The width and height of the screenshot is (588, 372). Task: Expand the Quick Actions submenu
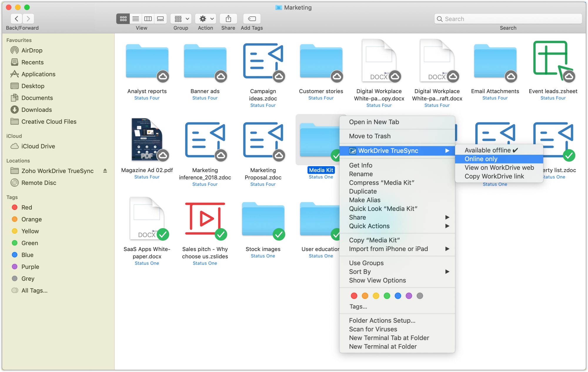tap(369, 226)
